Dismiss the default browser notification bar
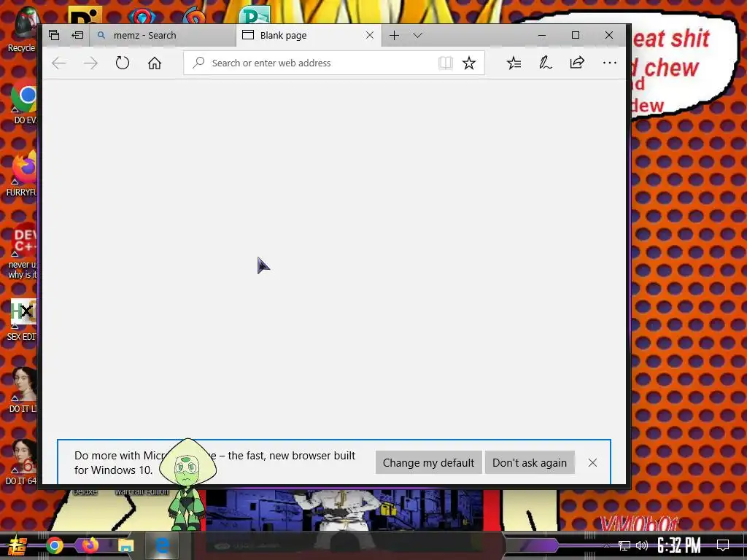Image resolution: width=747 pixels, height=560 pixels. (592, 463)
